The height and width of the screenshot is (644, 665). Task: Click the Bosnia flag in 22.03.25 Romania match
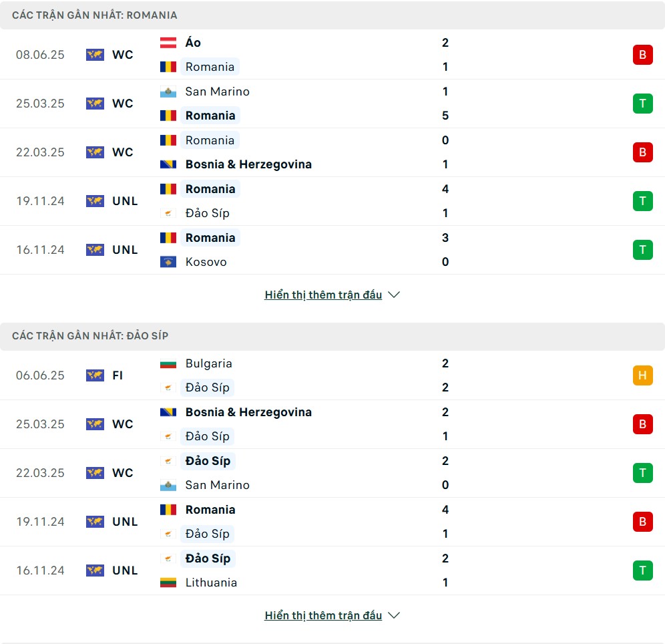click(168, 164)
